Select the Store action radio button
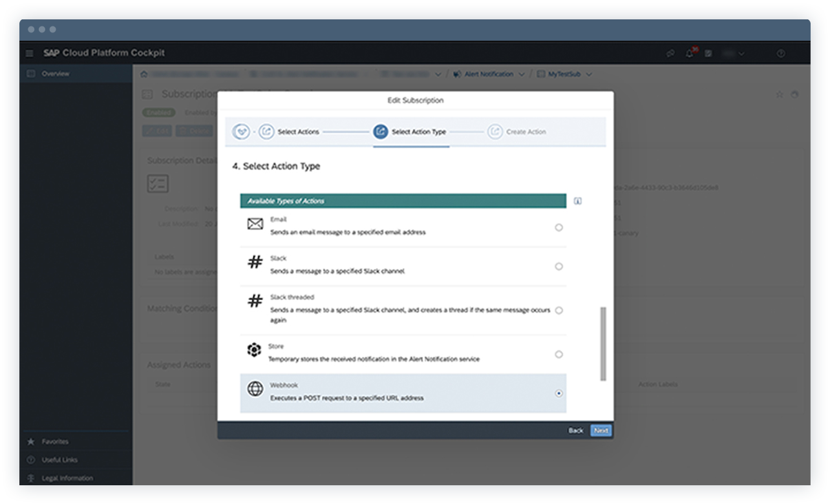 click(559, 354)
